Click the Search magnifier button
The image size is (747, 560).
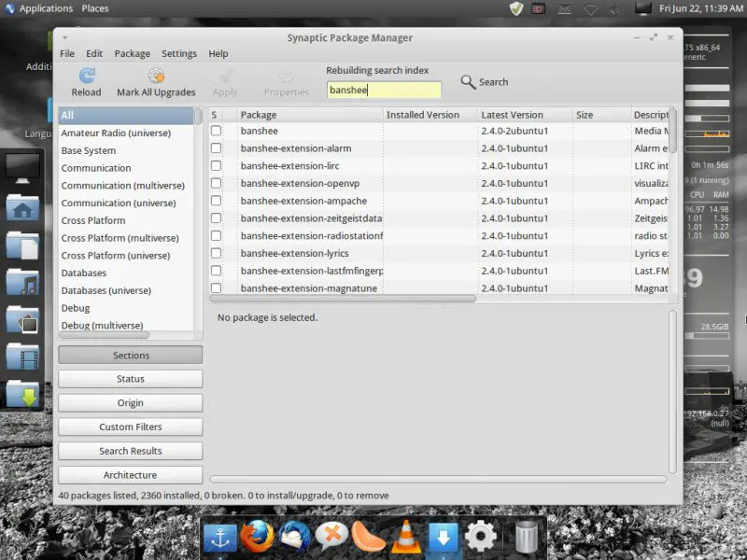point(485,82)
